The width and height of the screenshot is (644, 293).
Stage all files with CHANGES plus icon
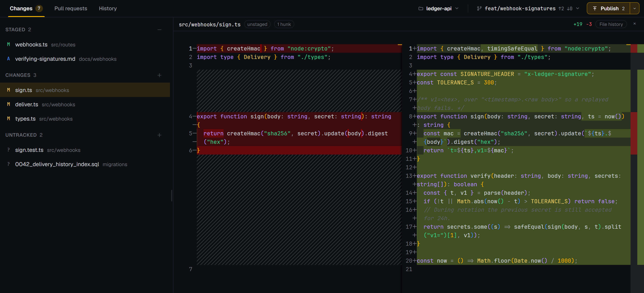click(159, 75)
